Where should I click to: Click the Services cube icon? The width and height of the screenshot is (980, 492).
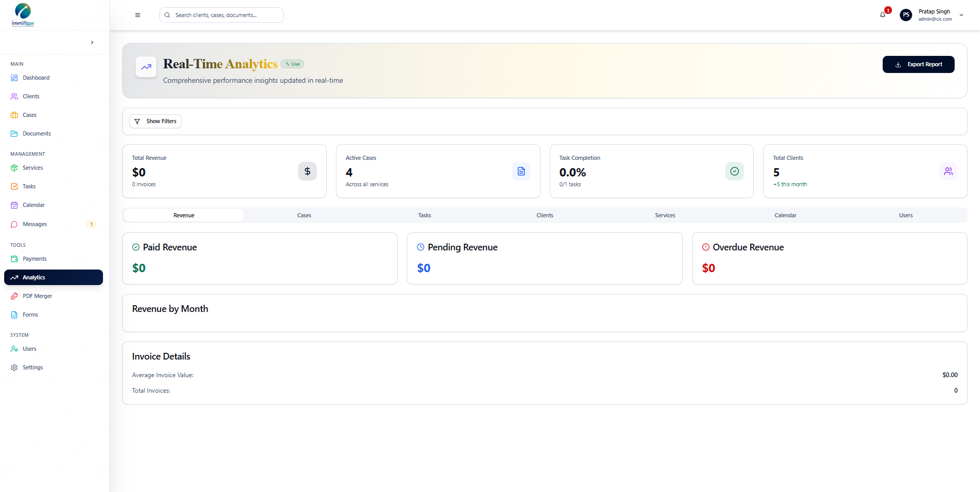(14, 168)
